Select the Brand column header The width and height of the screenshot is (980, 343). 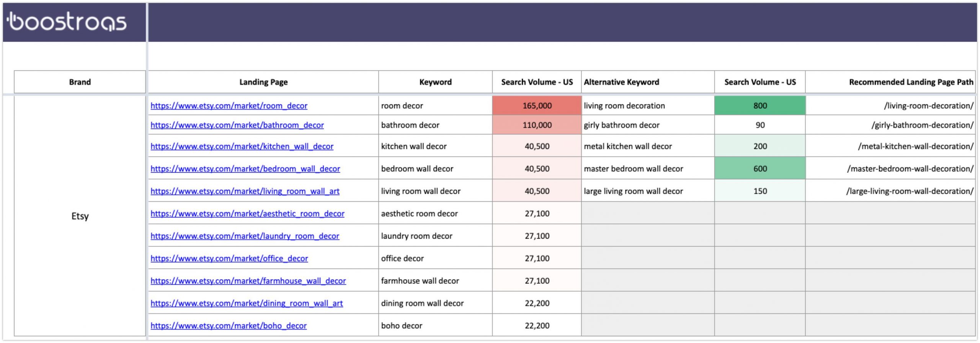pyautogui.click(x=80, y=82)
